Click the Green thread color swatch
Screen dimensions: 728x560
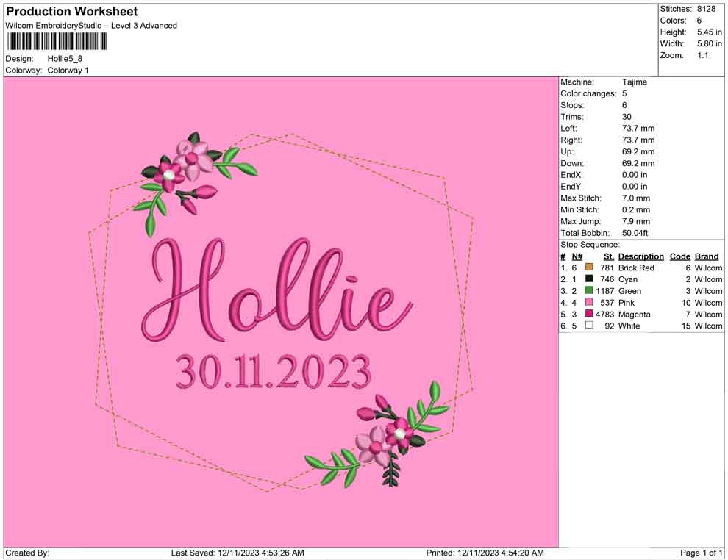[589, 290]
